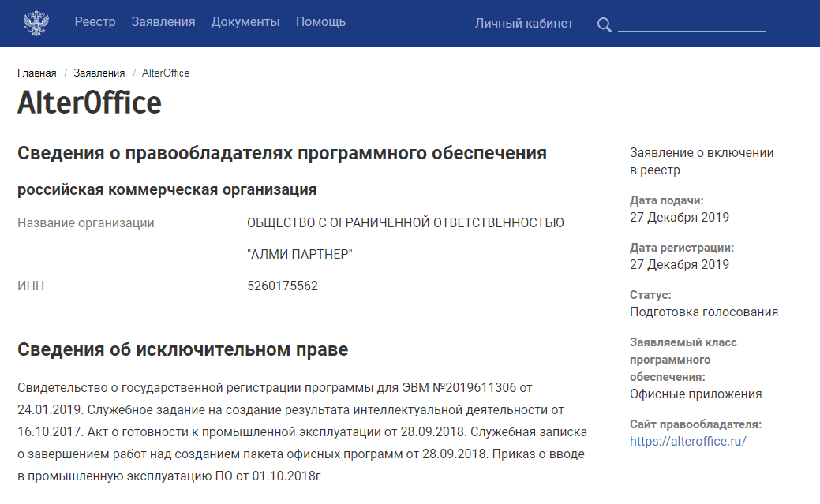Select the AlterOffice breadcrumb item

pyautogui.click(x=166, y=73)
